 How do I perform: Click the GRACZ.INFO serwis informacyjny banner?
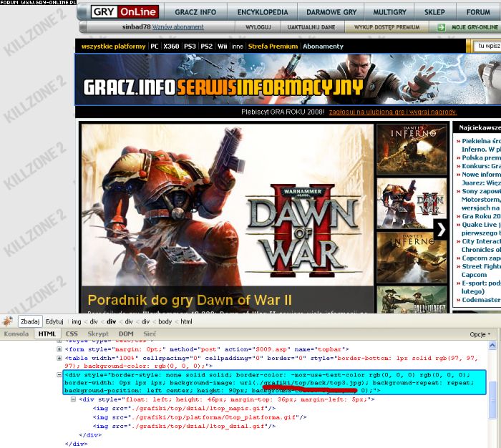288,79
